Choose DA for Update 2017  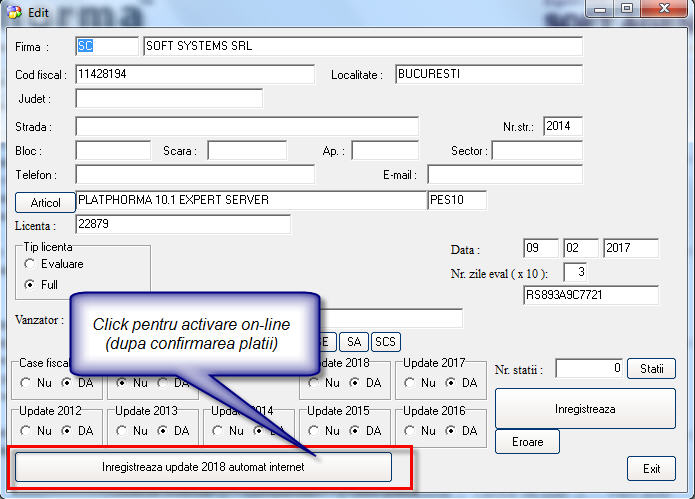click(x=451, y=383)
